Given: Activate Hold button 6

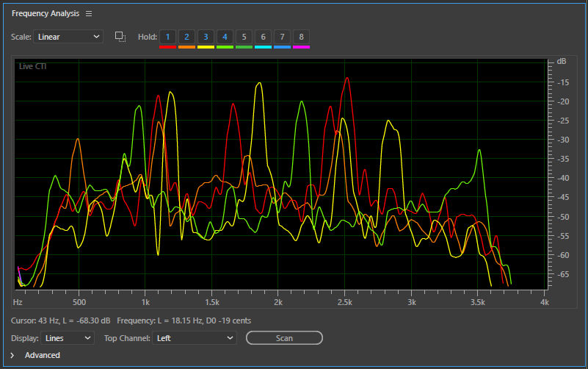Looking at the screenshot, I should click(263, 37).
